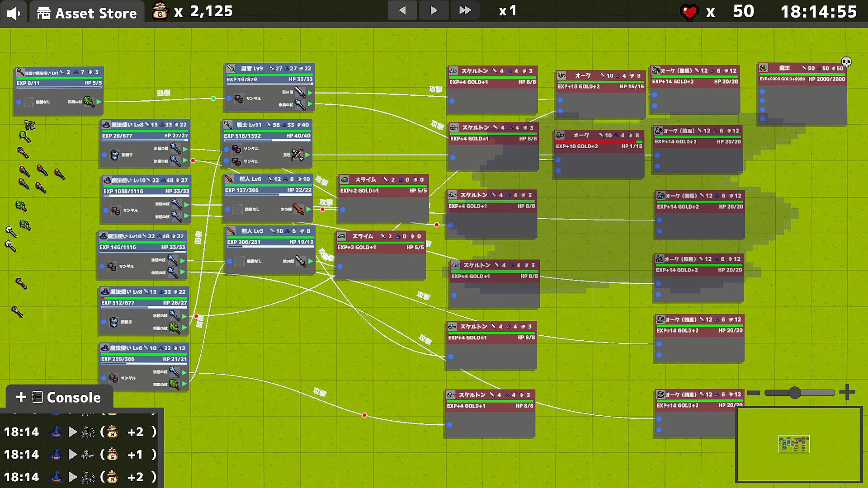Click the zoom-out minus button
Viewport: 868px width, 488px height.
pos(754,393)
